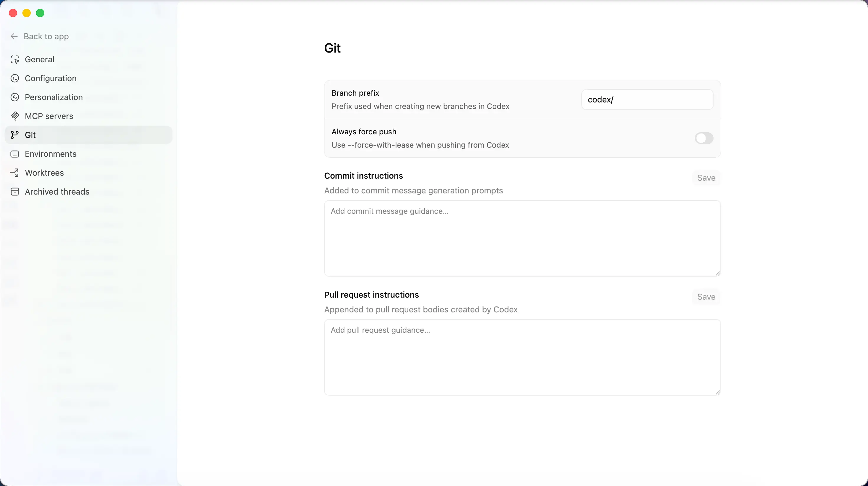Click into the commit message guidance box
Viewport: 868px width, 486px height.
522,239
